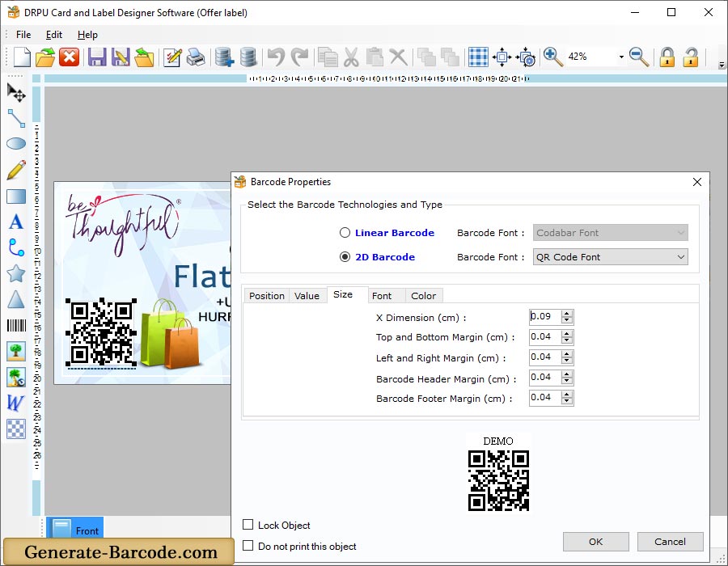
Task: Toggle the grid display icon
Action: (x=478, y=57)
